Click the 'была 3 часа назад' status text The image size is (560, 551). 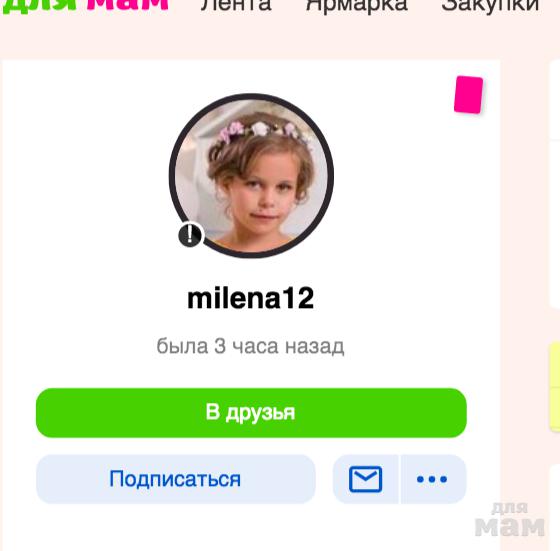[250, 346]
